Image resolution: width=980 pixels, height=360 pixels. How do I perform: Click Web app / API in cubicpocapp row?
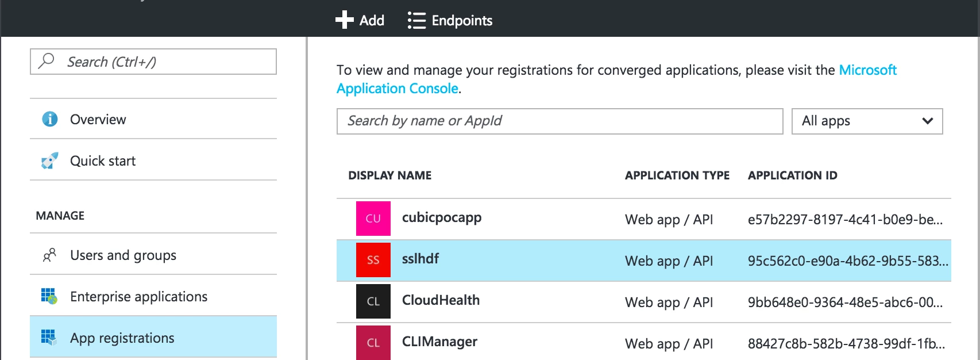coord(669,220)
